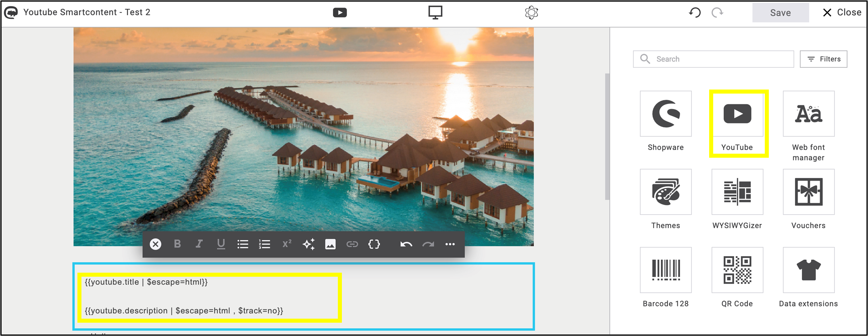Toggle bold formatting
This screenshot has width=868, height=336.
pos(177,244)
